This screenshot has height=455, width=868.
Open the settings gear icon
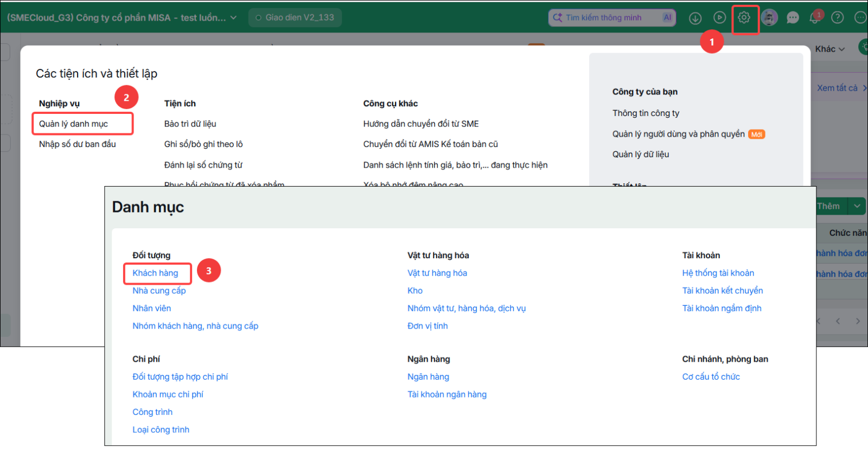pos(744,17)
